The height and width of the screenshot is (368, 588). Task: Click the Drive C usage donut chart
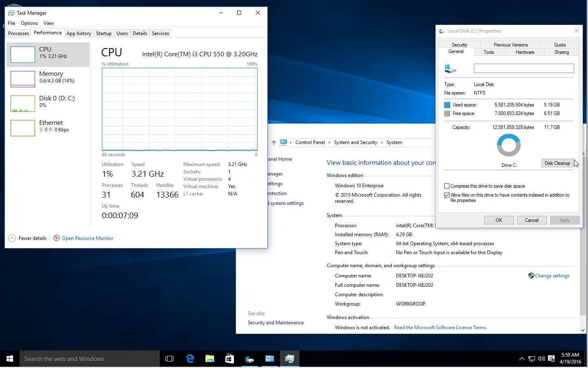tap(509, 145)
